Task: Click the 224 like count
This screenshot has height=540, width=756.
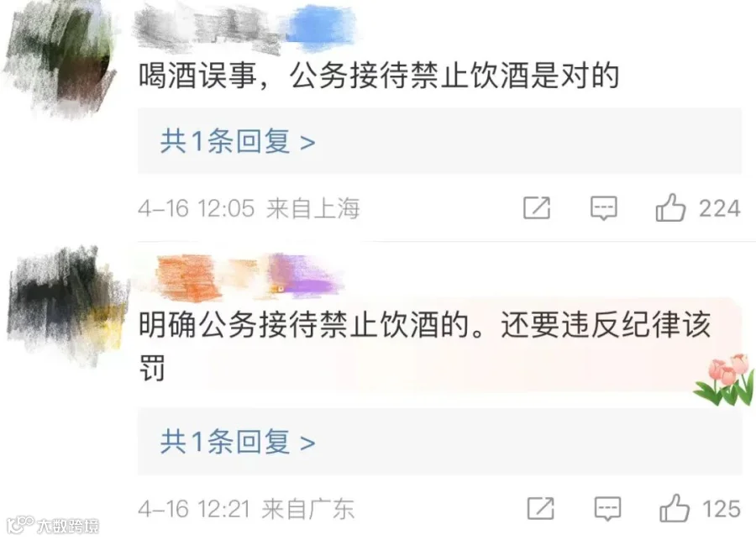Action: 719,208
